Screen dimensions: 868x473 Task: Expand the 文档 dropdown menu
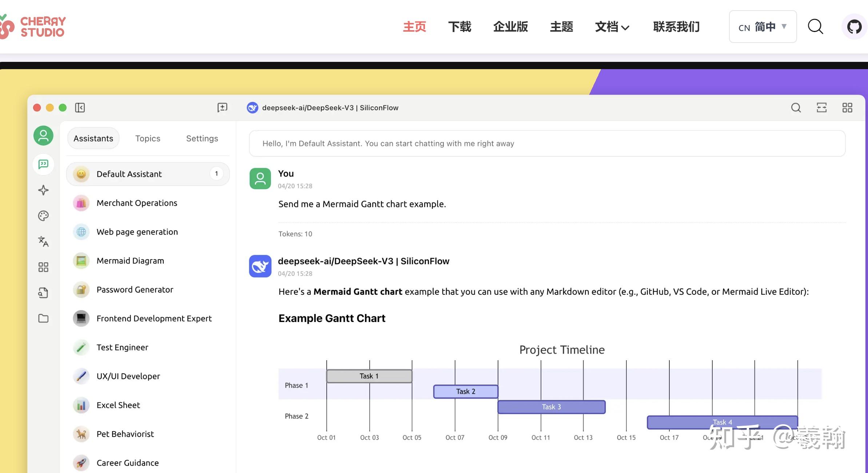(612, 27)
